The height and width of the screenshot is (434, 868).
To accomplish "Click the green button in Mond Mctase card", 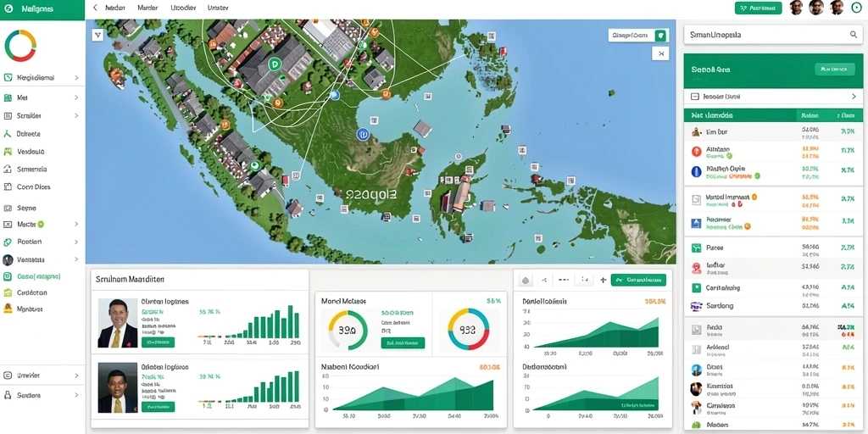I will [403, 343].
